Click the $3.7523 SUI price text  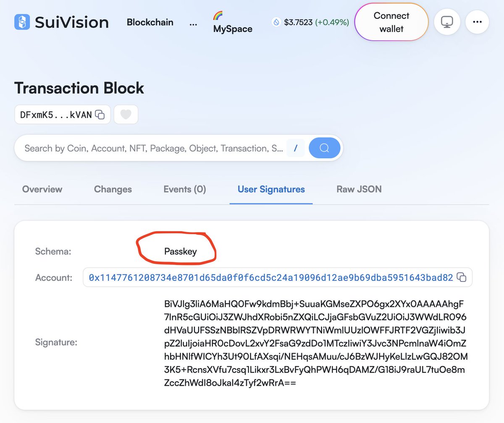coord(298,22)
